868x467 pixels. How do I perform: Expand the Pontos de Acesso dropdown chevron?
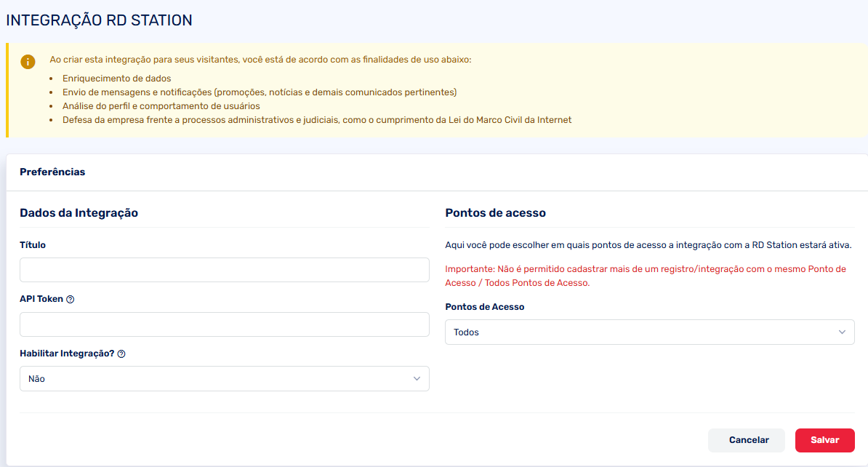pos(842,332)
